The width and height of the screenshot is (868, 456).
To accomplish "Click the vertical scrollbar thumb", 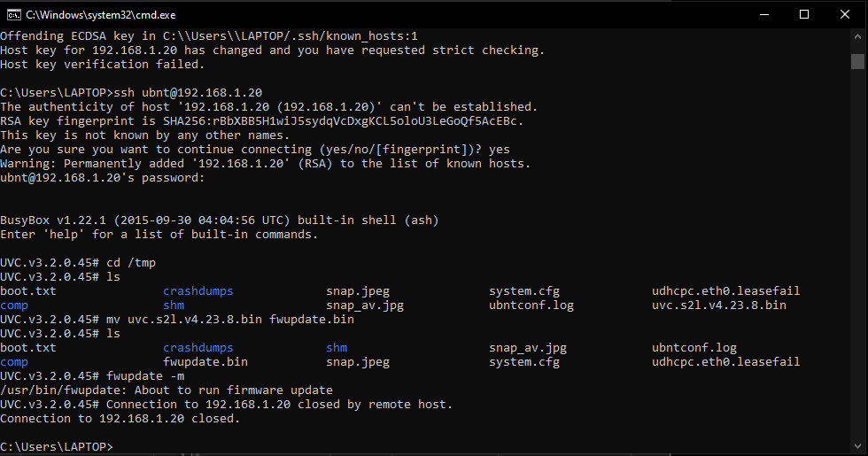I will tap(857, 61).
